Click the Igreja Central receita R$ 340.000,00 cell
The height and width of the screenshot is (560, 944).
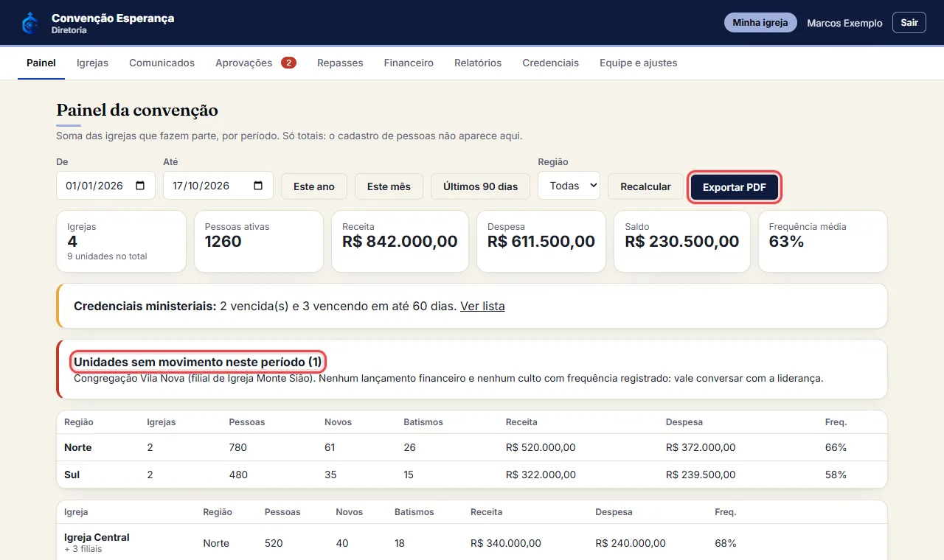(506, 543)
